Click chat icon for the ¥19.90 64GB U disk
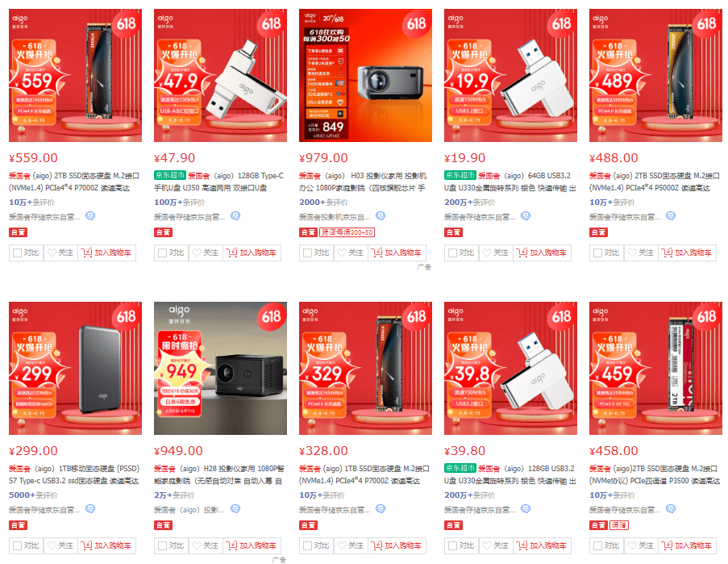Image resolution: width=728 pixels, height=564 pixels. 526,216
